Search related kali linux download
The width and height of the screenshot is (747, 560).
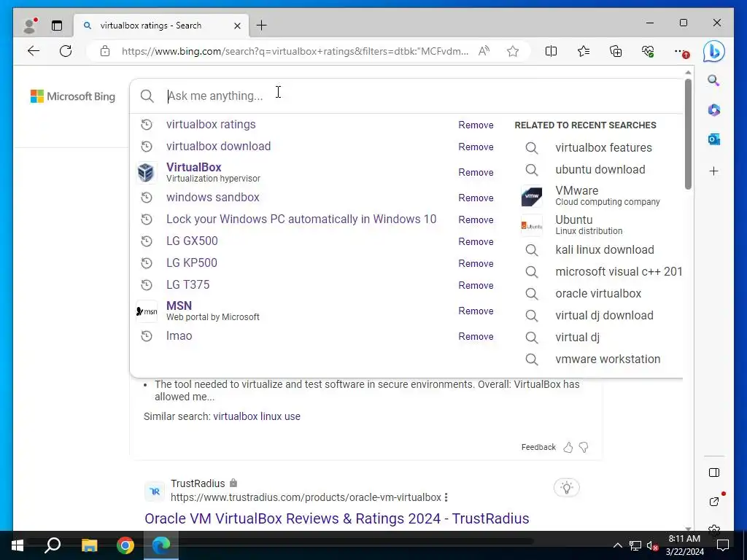[x=605, y=249]
